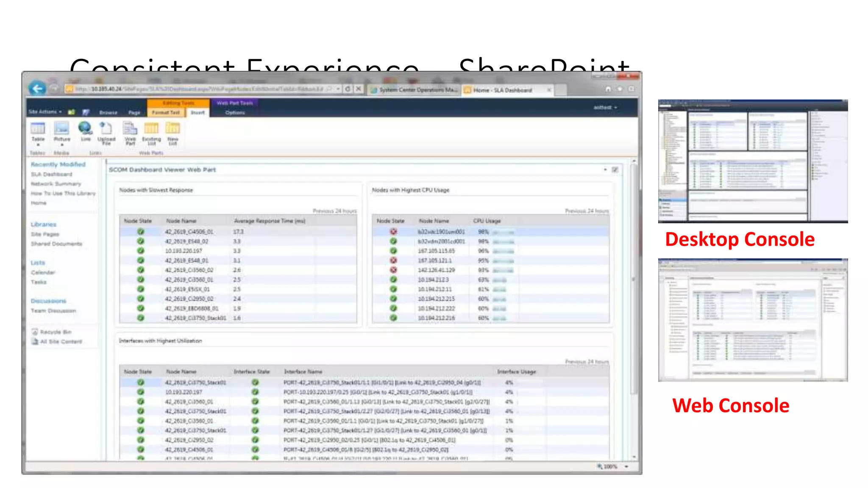Click the 100% zoom level indicator
This screenshot has height=488, width=868.
click(x=608, y=466)
